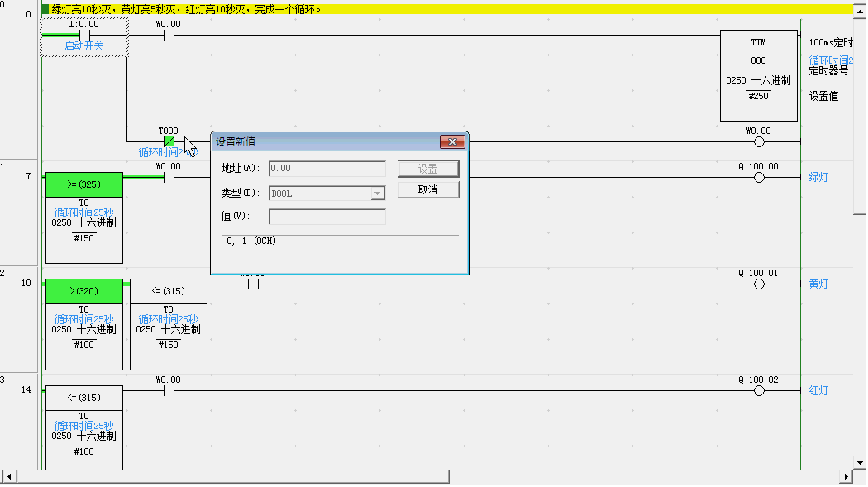Select the >=(325) comparison block
Screen dimensions: 868x487
coord(84,218)
